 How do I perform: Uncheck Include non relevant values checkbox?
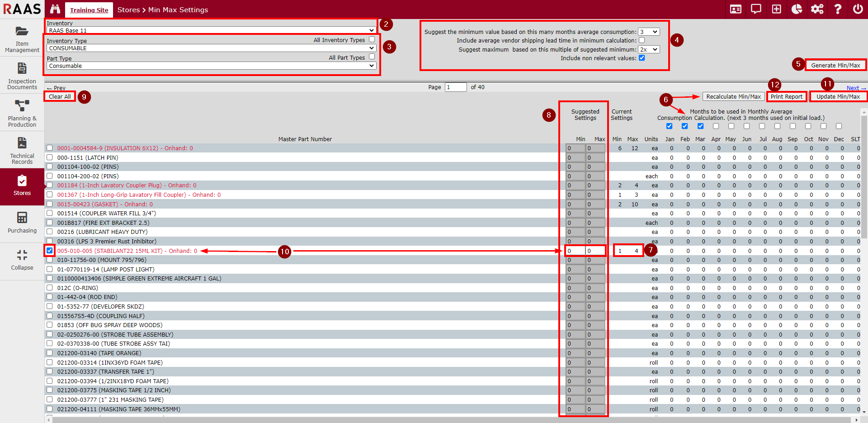tap(642, 58)
